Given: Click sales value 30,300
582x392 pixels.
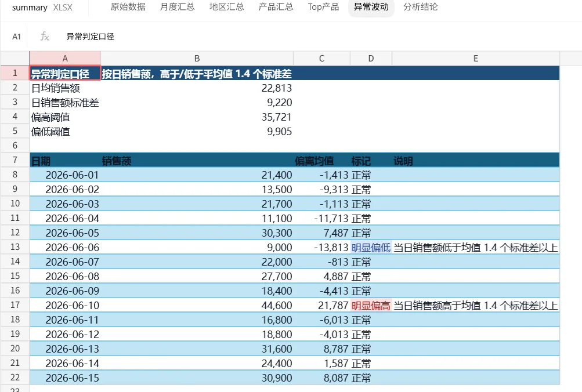Looking at the screenshot, I should [277, 233].
